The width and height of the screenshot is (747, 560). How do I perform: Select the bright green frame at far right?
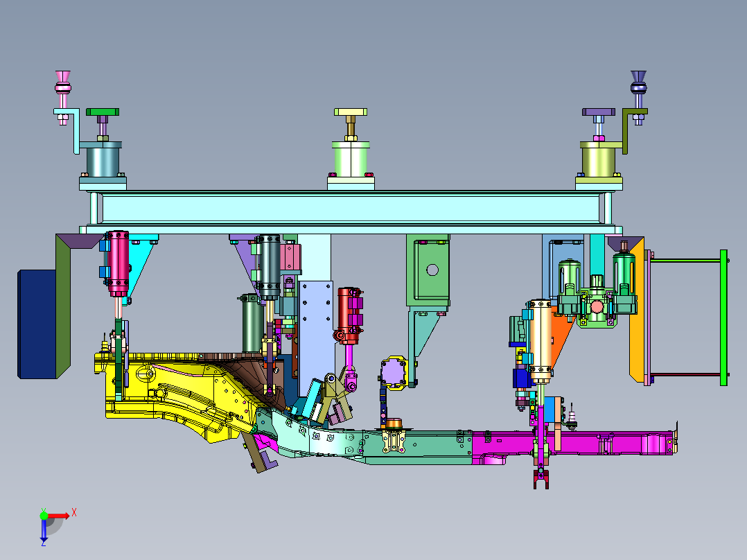723,318
